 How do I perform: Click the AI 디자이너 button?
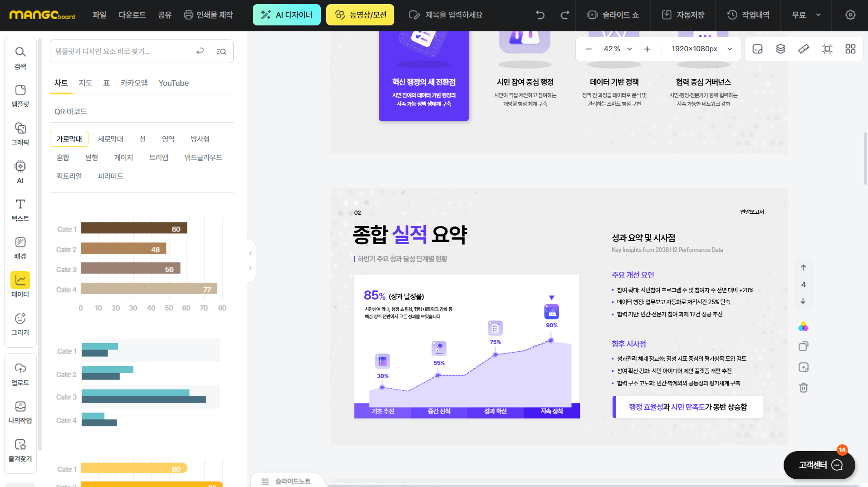[x=286, y=15]
